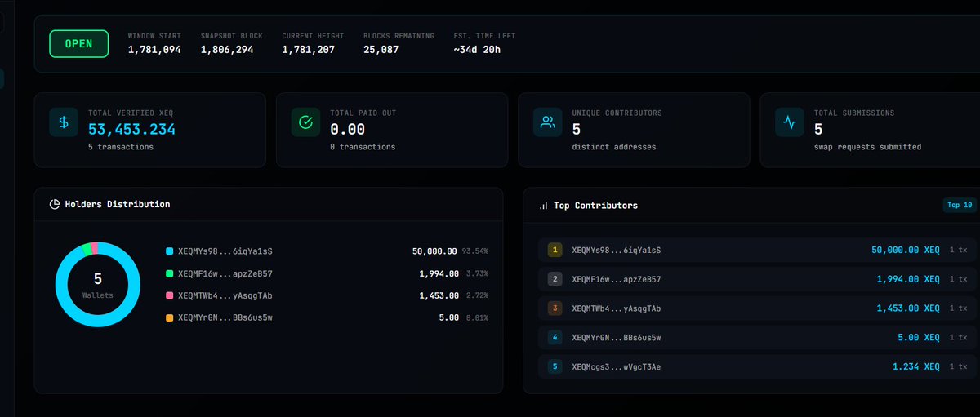The width and height of the screenshot is (980, 417).
Task: Click the Snapshot Block value 1,806,294
Action: 228,51
